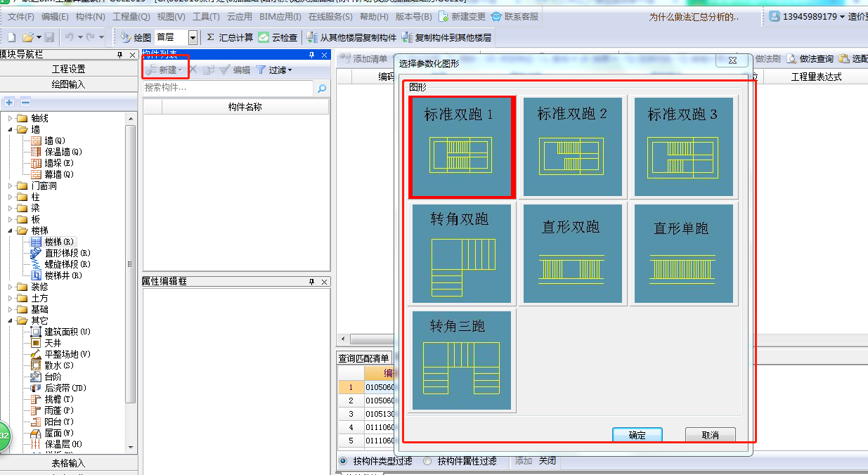Click the delete X icon in component list toolbar

193,70
